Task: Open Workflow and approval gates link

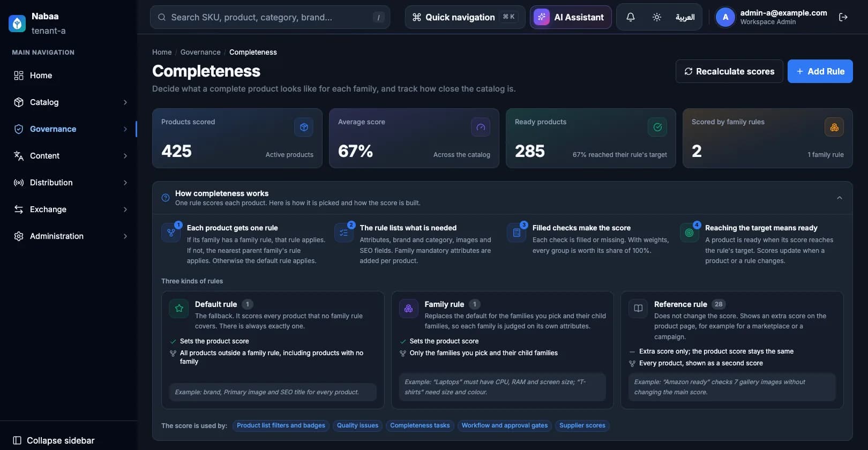Action: [x=505, y=425]
